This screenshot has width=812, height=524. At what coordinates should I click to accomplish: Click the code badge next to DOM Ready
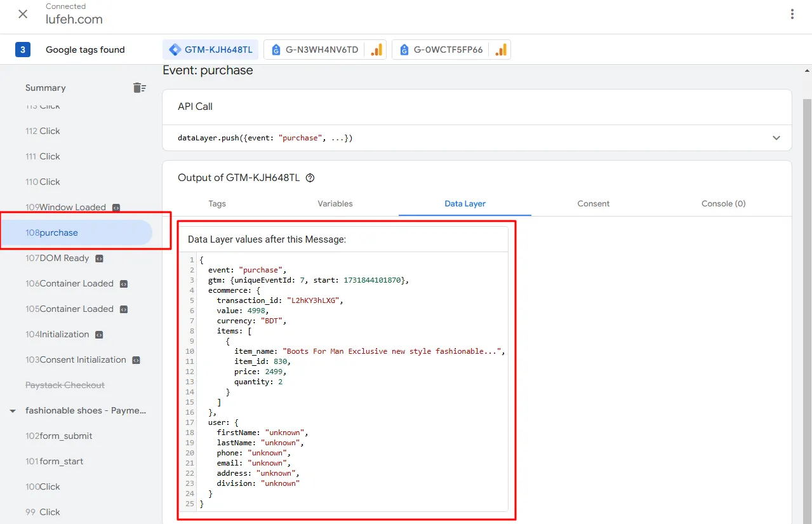click(x=99, y=258)
